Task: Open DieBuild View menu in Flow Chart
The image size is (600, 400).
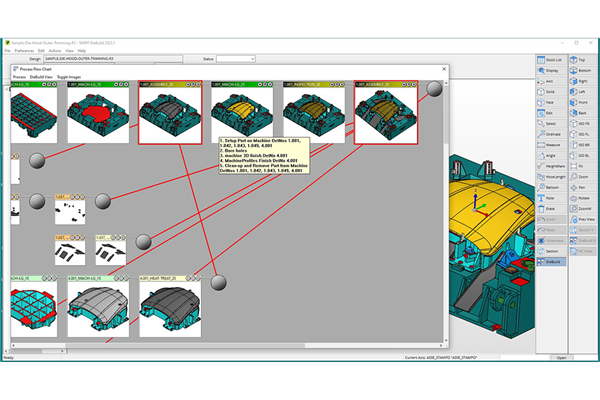Action: (x=41, y=77)
